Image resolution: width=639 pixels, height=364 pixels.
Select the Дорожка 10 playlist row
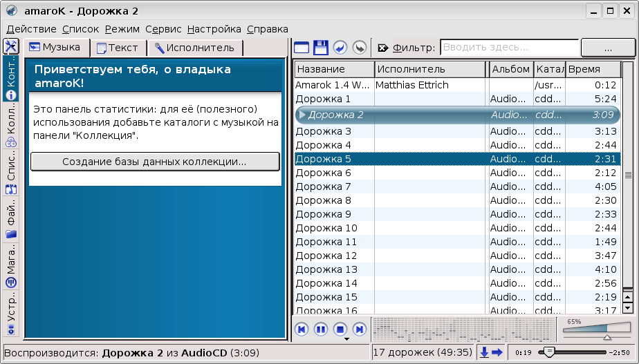pos(457,229)
